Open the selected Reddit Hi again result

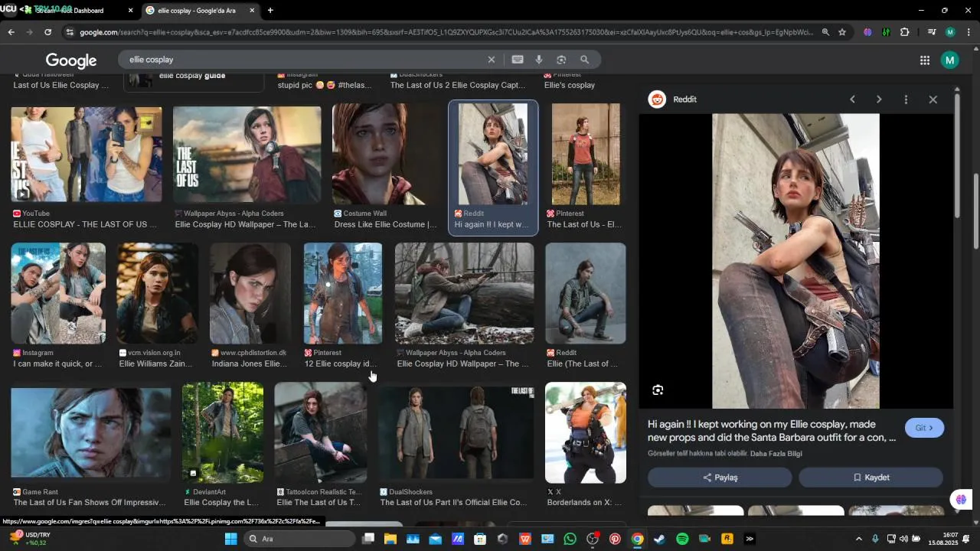coord(492,155)
